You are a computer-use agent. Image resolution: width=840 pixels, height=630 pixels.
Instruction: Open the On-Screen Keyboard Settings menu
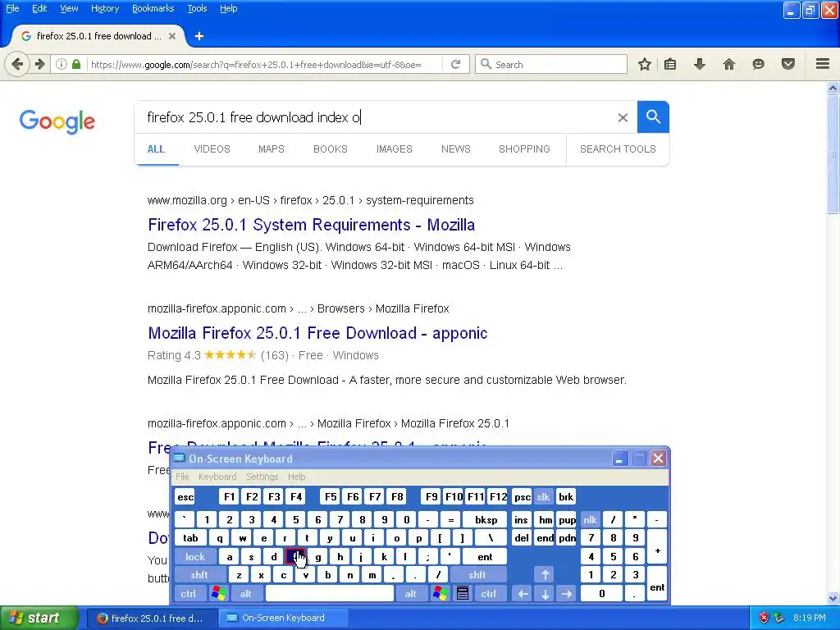click(x=262, y=477)
